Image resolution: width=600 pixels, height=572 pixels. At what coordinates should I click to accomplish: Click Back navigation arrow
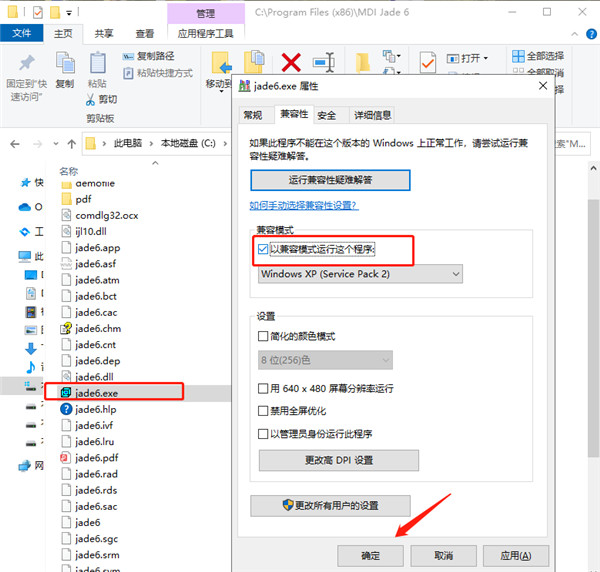coord(15,144)
